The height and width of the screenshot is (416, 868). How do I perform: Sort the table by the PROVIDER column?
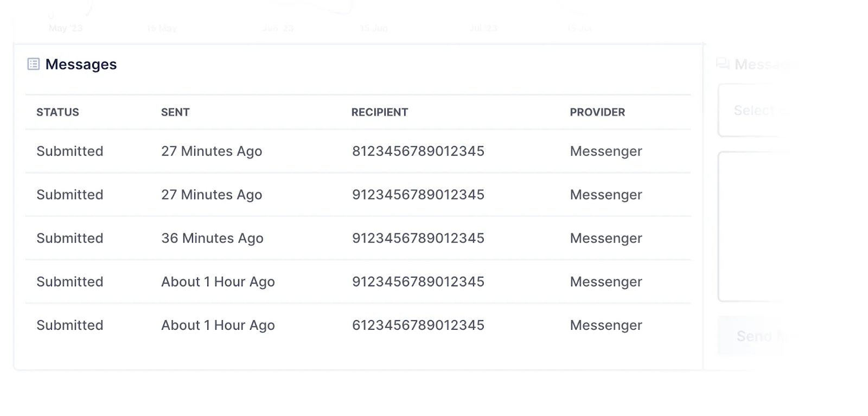click(x=597, y=112)
